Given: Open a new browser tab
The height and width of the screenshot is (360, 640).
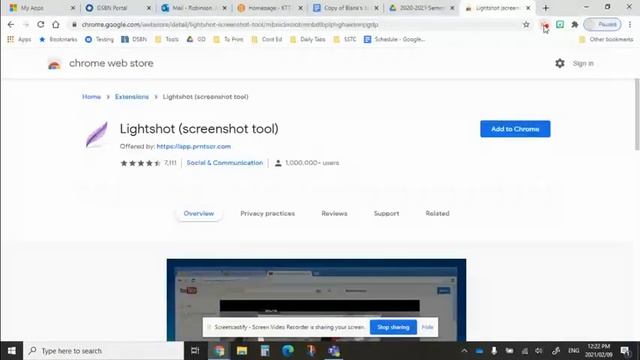Looking at the screenshot, I should (x=546, y=8).
